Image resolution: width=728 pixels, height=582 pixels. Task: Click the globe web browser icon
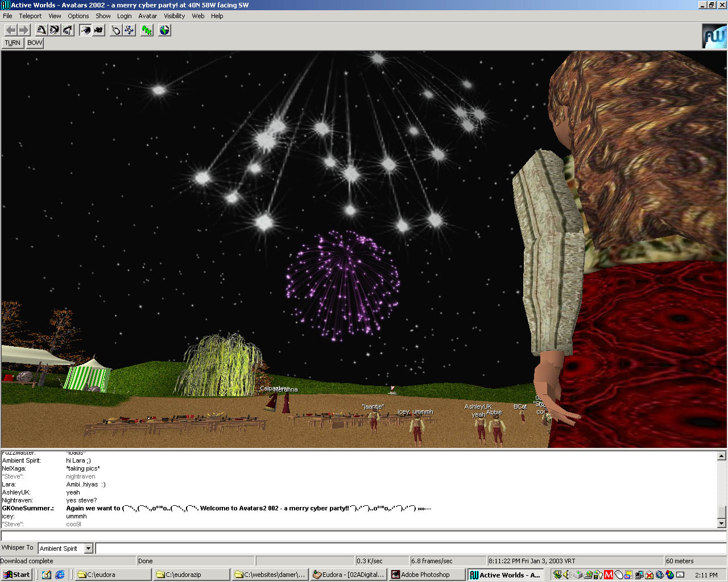coord(164,30)
